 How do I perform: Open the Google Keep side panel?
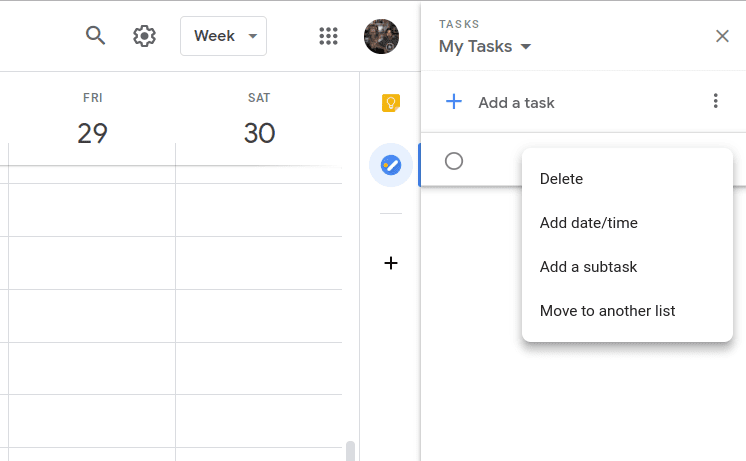(391, 103)
